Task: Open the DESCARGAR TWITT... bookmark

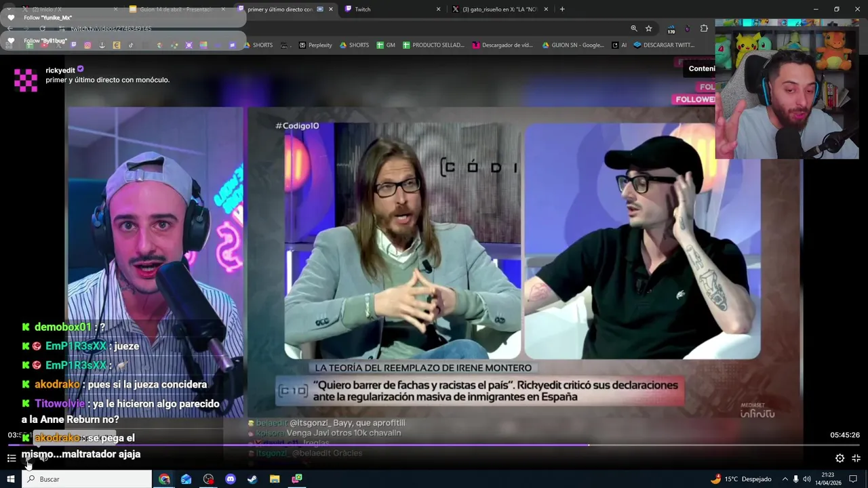Action: click(664, 45)
